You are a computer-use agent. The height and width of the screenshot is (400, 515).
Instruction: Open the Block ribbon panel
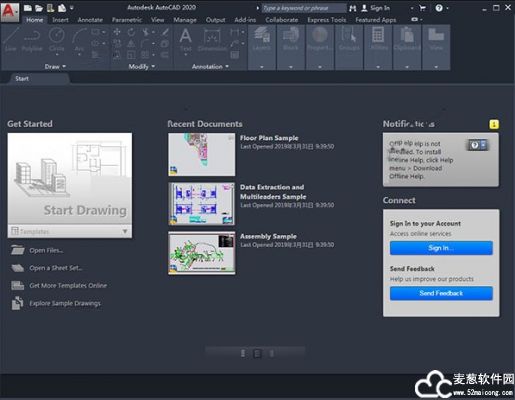point(291,47)
